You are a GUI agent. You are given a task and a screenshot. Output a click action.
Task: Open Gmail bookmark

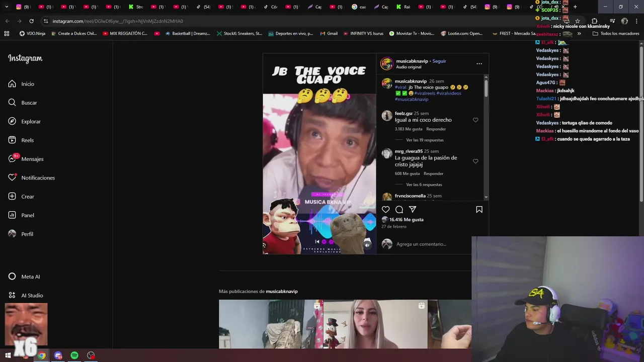(x=329, y=34)
